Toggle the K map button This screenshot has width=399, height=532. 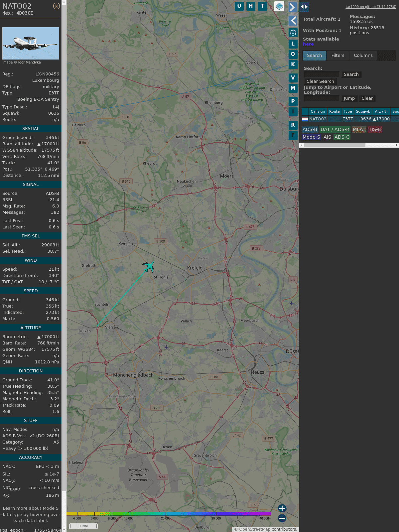[293, 65]
